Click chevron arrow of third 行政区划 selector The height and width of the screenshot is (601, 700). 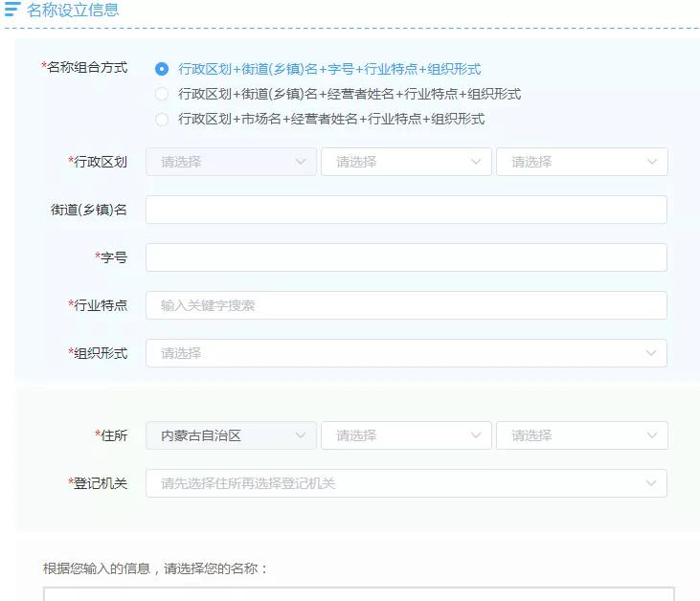click(652, 162)
